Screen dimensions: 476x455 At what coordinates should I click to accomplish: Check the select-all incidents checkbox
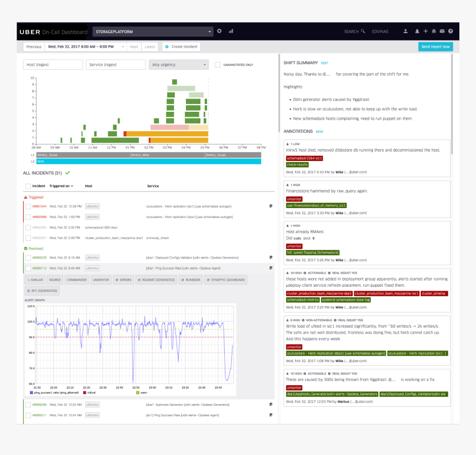28,186
